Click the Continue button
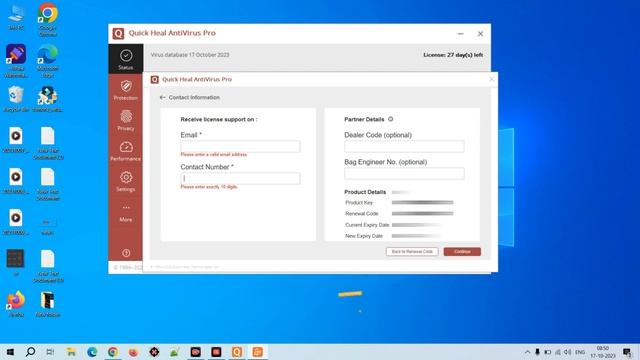 [x=462, y=251]
